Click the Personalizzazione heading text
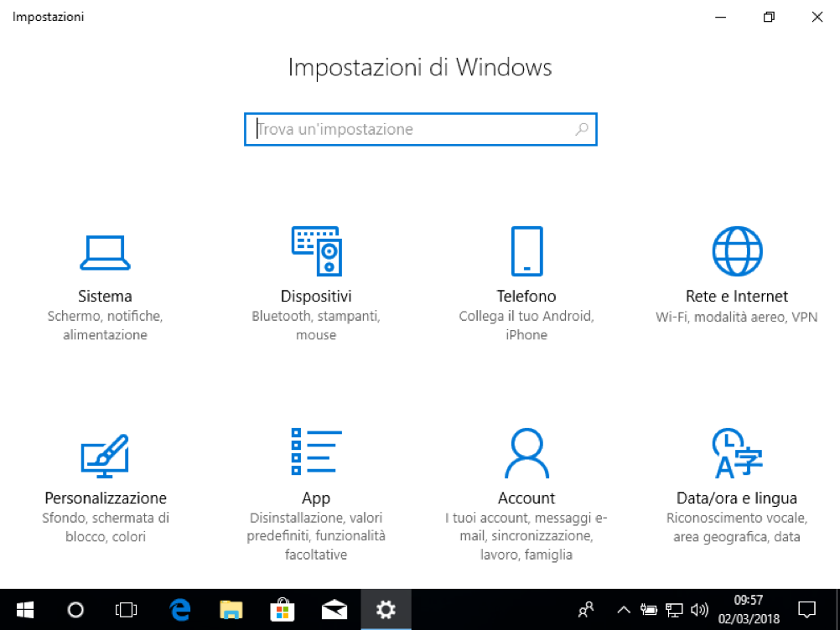 click(106, 498)
